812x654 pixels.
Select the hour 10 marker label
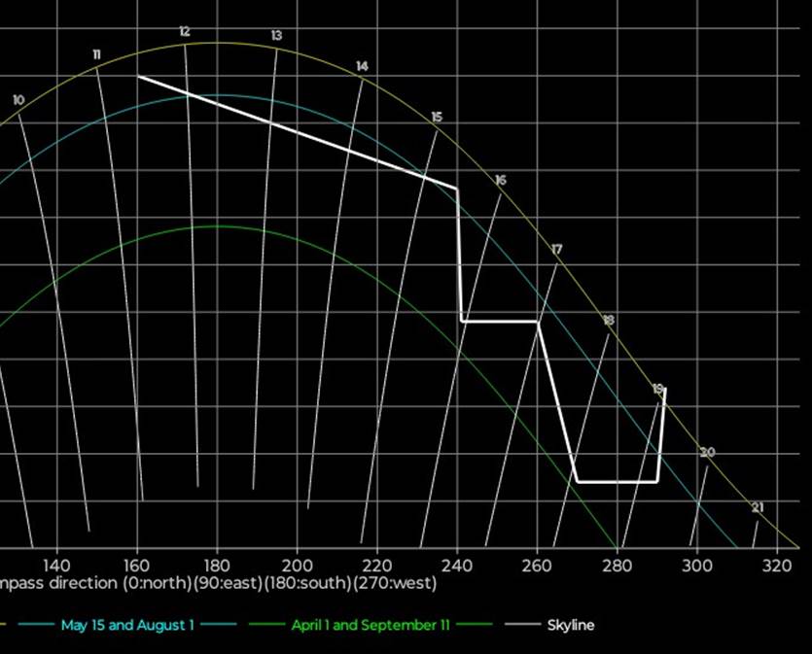tap(18, 100)
